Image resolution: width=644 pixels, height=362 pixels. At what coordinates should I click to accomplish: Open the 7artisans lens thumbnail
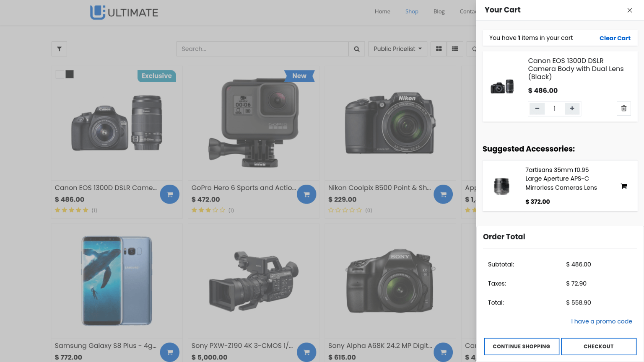(502, 186)
